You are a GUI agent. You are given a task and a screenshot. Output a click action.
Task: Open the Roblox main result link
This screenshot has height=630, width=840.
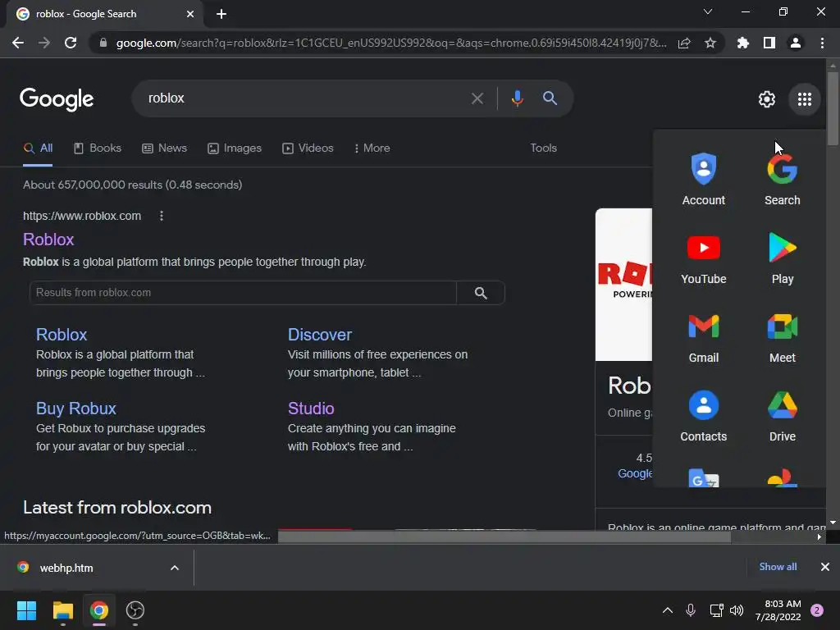click(x=48, y=240)
